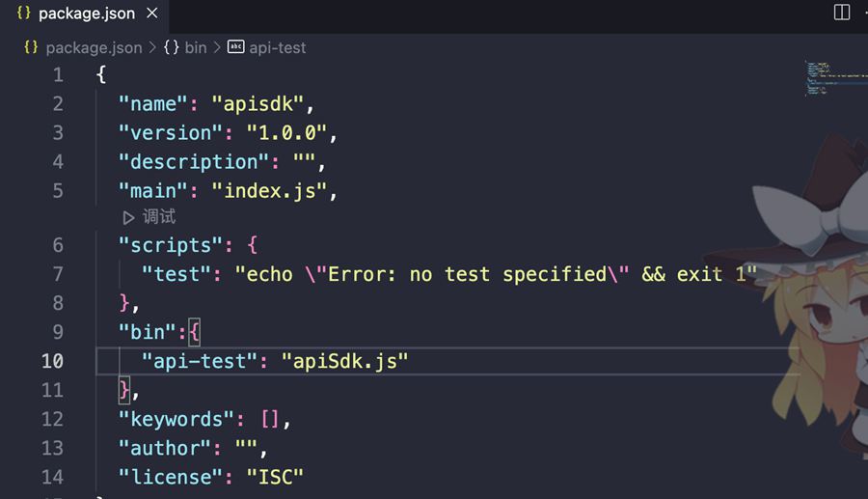The width and height of the screenshot is (868, 499).
Task: Click the "scripts" key on line 6
Action: [164, 245]
